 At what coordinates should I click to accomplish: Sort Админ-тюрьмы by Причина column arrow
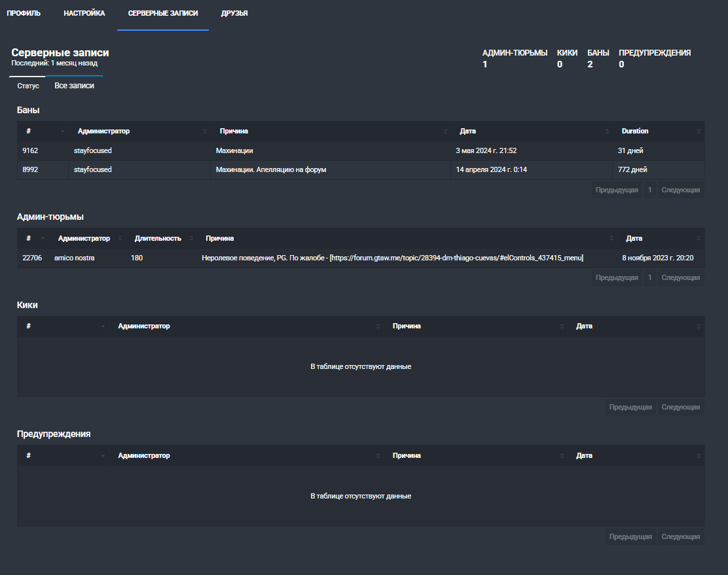click(x=611, y=239)
